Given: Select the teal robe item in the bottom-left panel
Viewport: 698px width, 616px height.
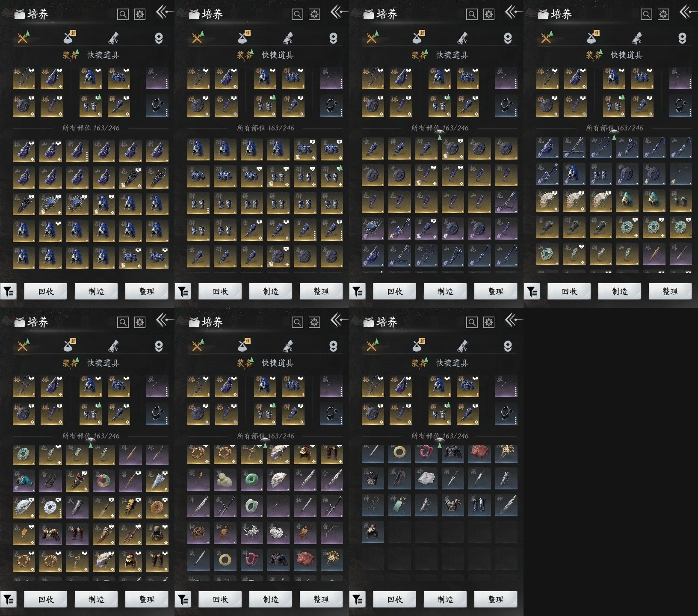Looking at the screenshot, I should click(24, 480).
